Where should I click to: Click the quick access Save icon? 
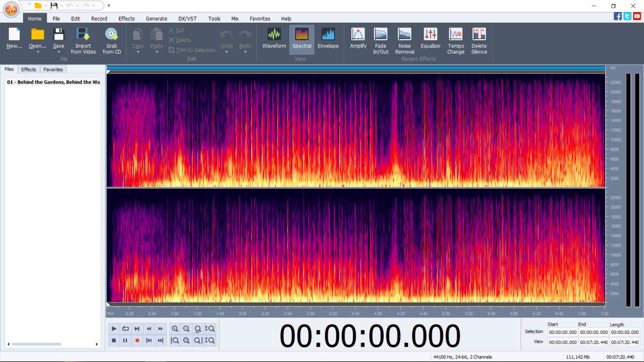(54, 5)
